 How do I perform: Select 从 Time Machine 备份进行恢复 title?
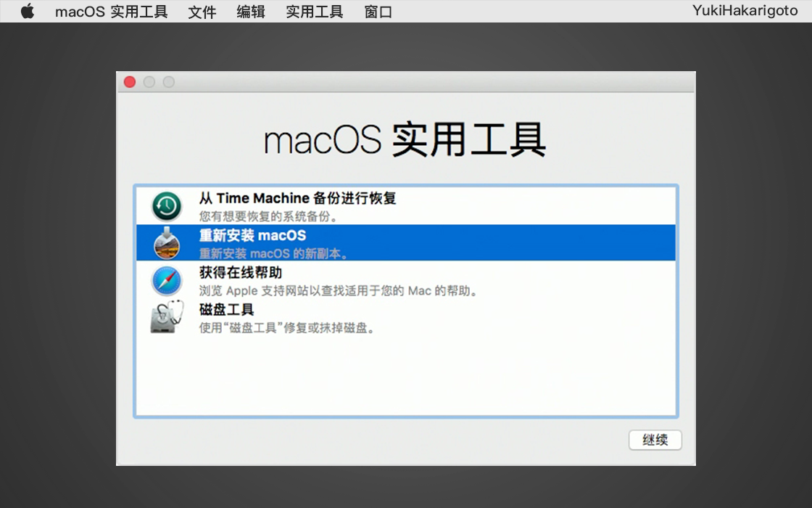pos(298,198)
